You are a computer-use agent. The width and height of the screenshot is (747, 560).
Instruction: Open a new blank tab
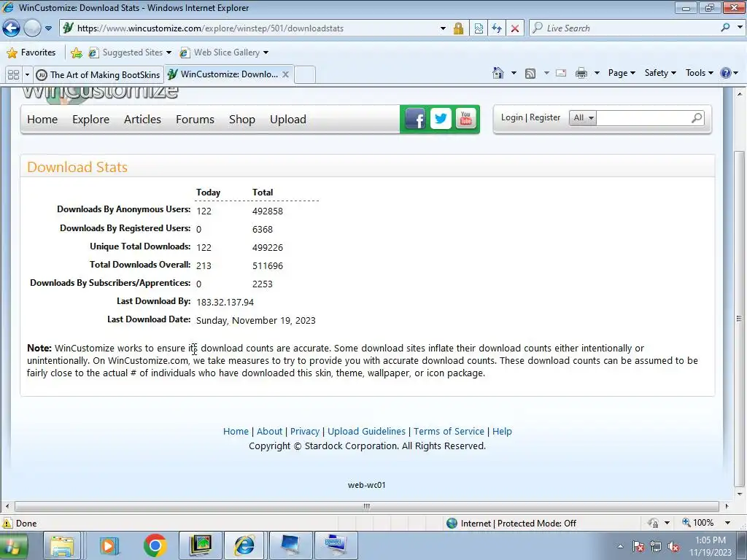[x=305, y=75]
